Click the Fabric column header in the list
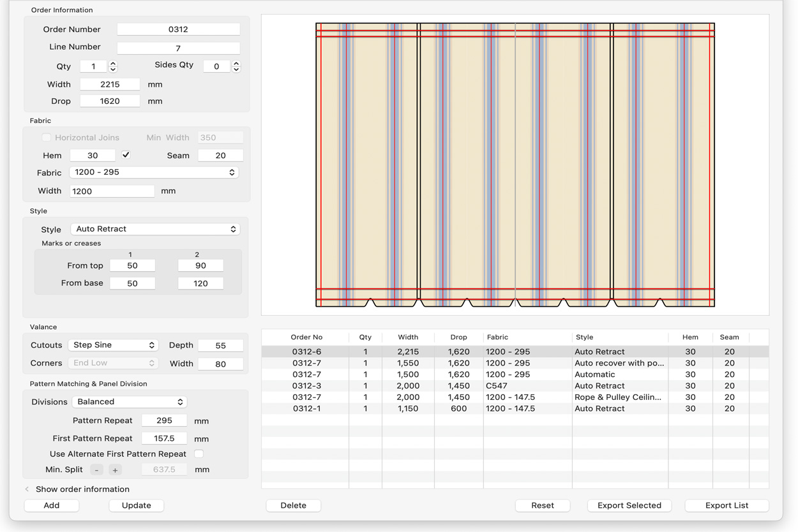 click(497, 337)
